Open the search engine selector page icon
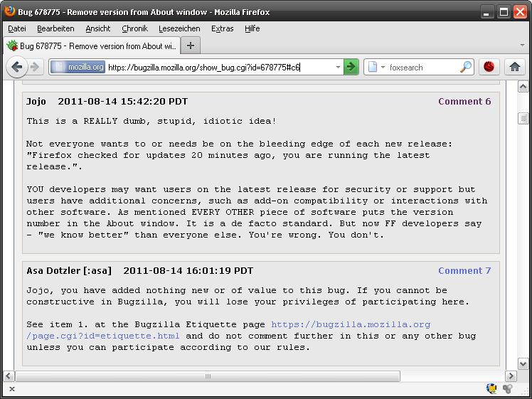This screenshot has height=399, width=532. [x=373, y=67]
